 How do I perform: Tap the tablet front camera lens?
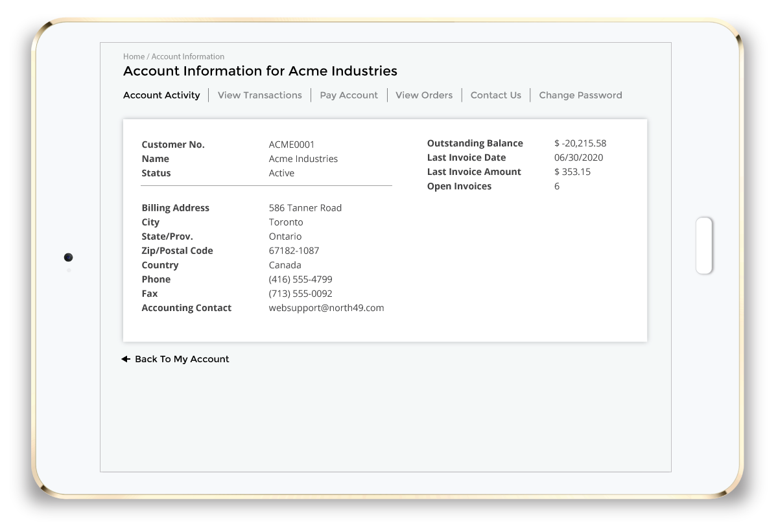tap(68, 257)
